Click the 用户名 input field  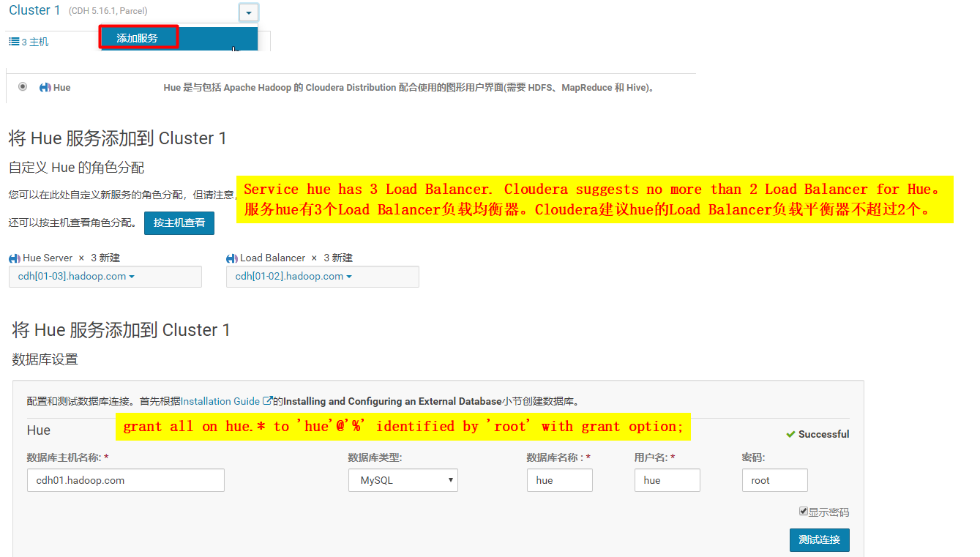[x=667, y=481]
